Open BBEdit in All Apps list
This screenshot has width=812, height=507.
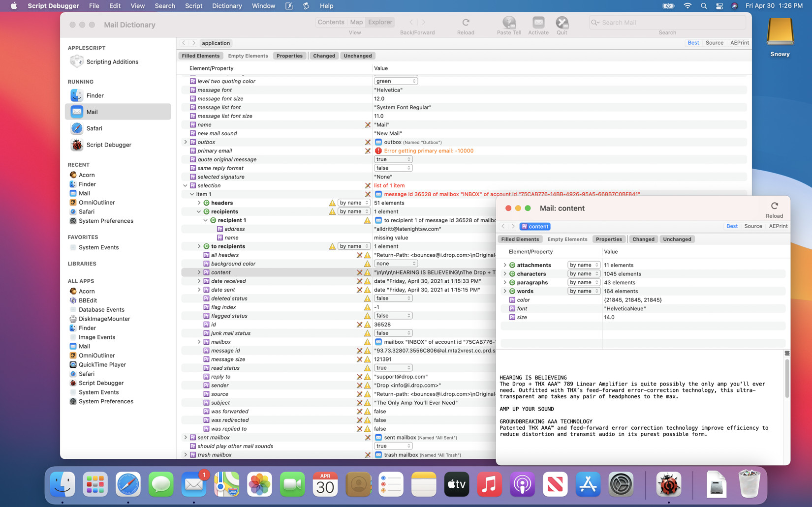88,300
